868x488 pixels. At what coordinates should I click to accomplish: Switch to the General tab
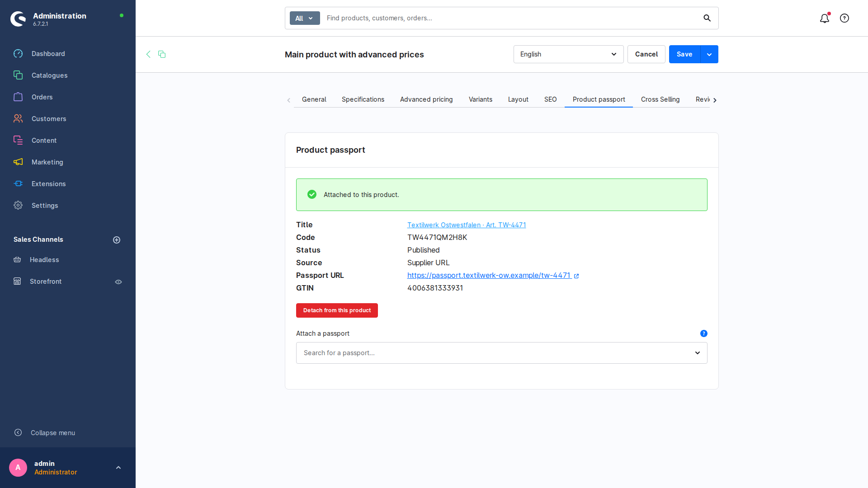coord(314,99)
